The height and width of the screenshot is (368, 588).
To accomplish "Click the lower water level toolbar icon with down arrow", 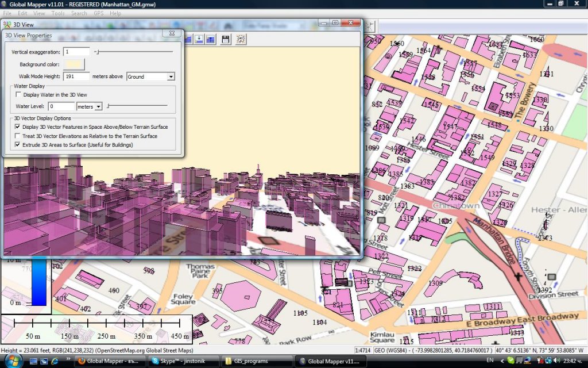I will (x=199, y=39).
